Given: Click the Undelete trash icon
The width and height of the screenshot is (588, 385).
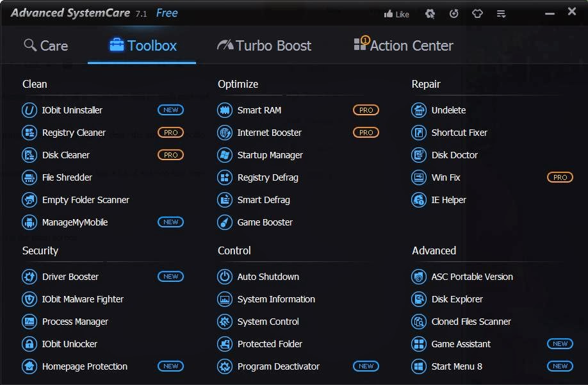Looking at the screenshot, I should [419, 110].
